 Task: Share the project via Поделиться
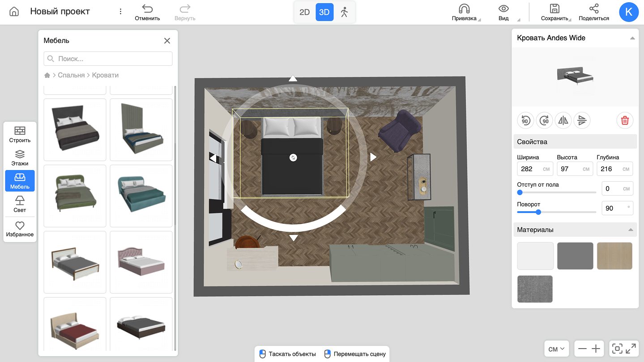point(594,13)
